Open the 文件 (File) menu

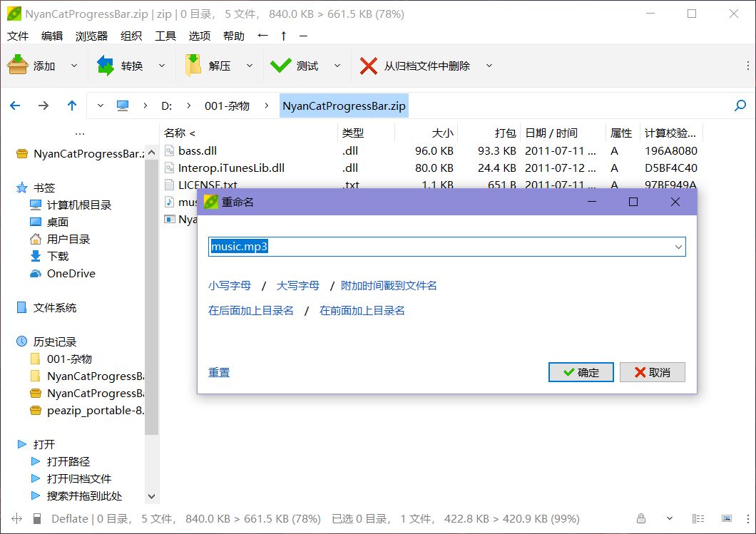17,36
